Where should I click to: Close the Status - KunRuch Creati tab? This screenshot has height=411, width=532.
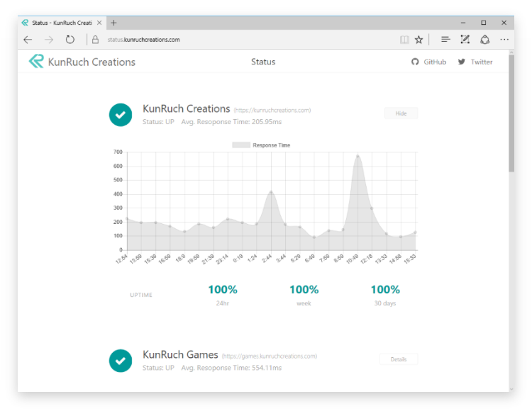tap(99, 23)
